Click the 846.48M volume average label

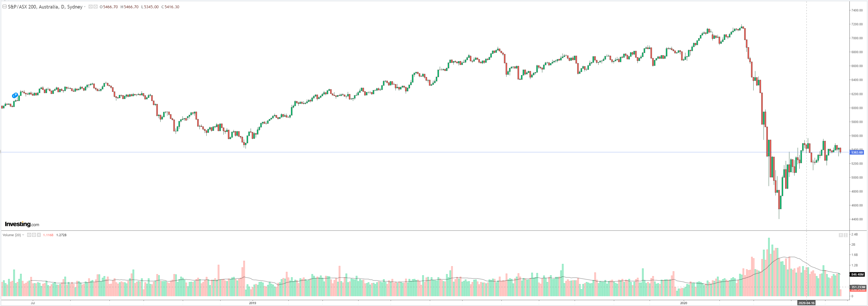tap(858, 274)
